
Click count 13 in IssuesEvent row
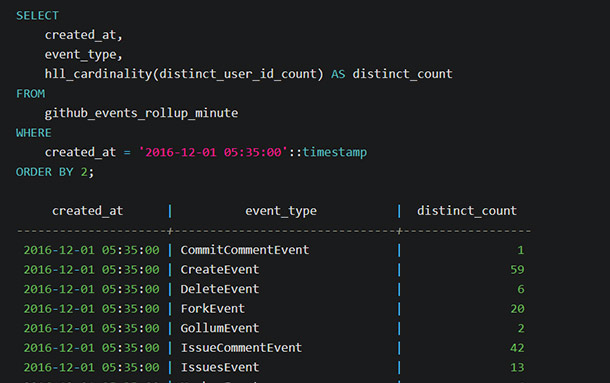tap(517, 367)
